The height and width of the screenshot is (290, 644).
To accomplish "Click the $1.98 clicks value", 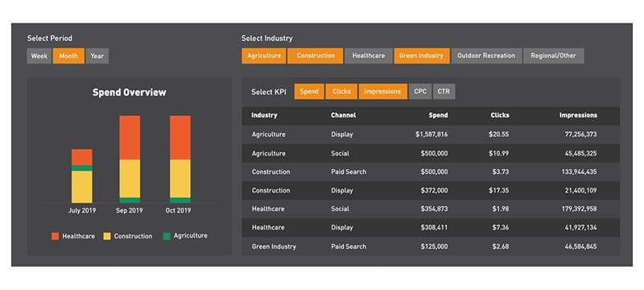I will coord(501,209).
